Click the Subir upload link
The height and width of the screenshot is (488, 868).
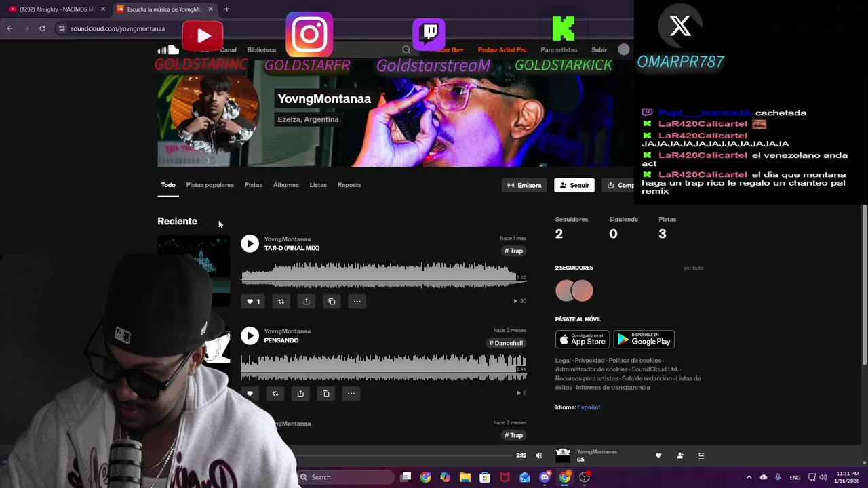599,49
